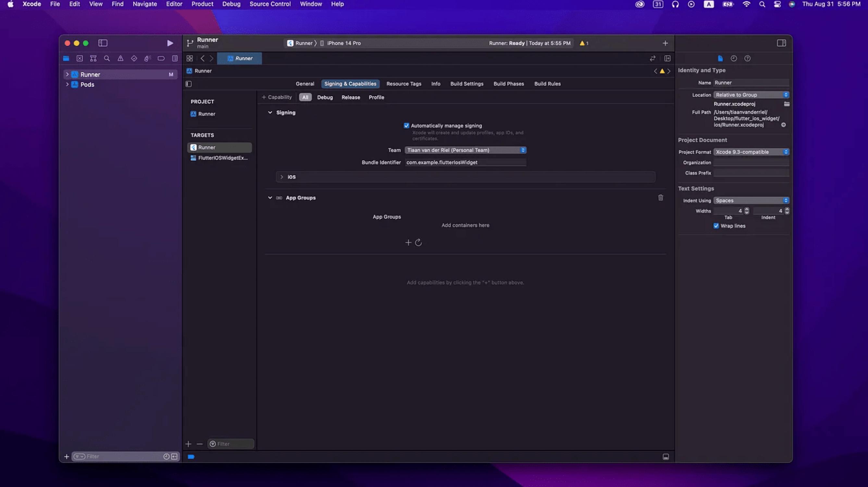This screenshot has width=868, height=487.
Task: Open the Product menu
Action: [x=202, y=4]
